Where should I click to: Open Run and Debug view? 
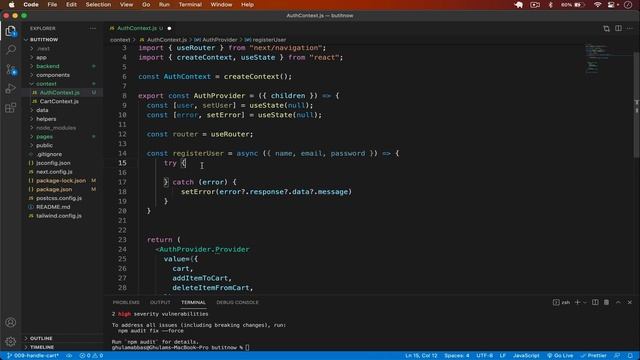(11, 89)
